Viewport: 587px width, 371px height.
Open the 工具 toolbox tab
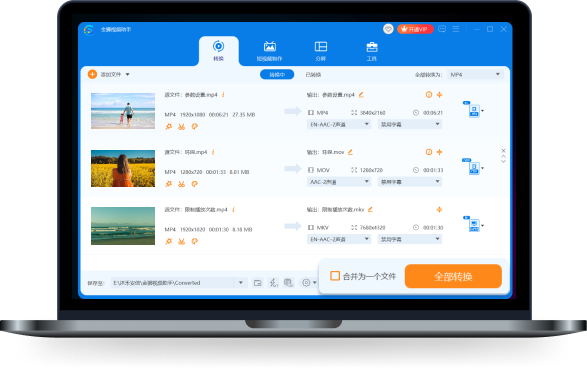(371, 51)
